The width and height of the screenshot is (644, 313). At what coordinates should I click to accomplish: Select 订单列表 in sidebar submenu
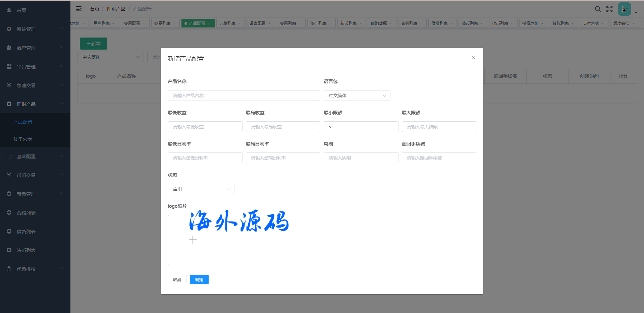(x=23, y=139)
